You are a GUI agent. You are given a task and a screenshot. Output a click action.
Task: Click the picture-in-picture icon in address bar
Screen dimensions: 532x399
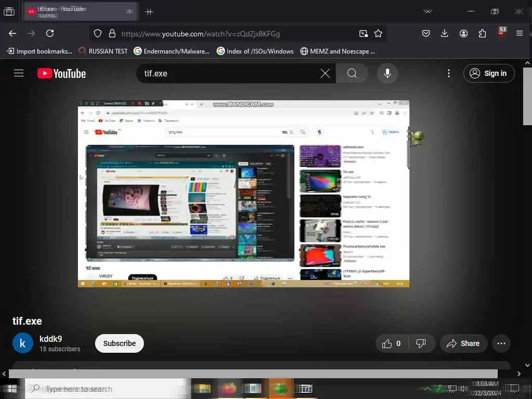tap(363, 33)
